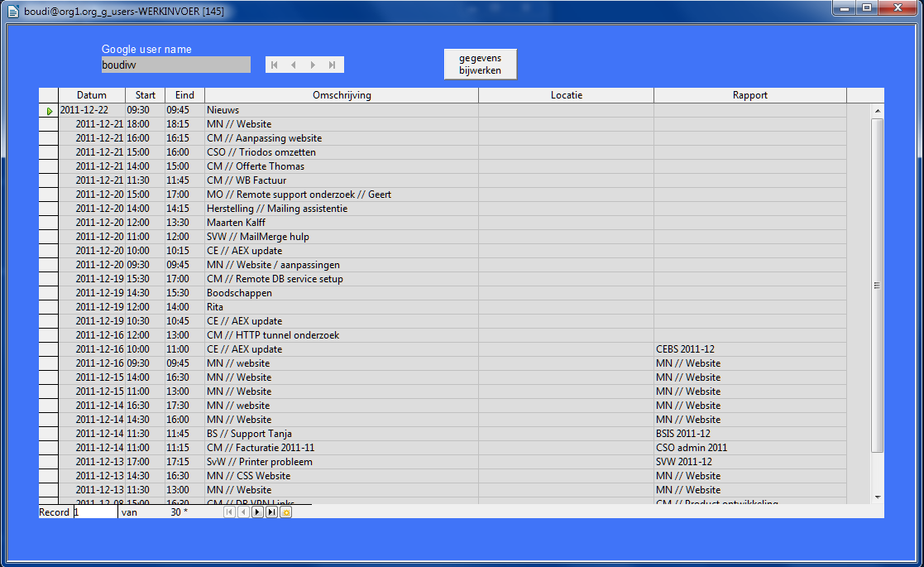
Task: Click the Rapport column header
Action: point(749,95)
